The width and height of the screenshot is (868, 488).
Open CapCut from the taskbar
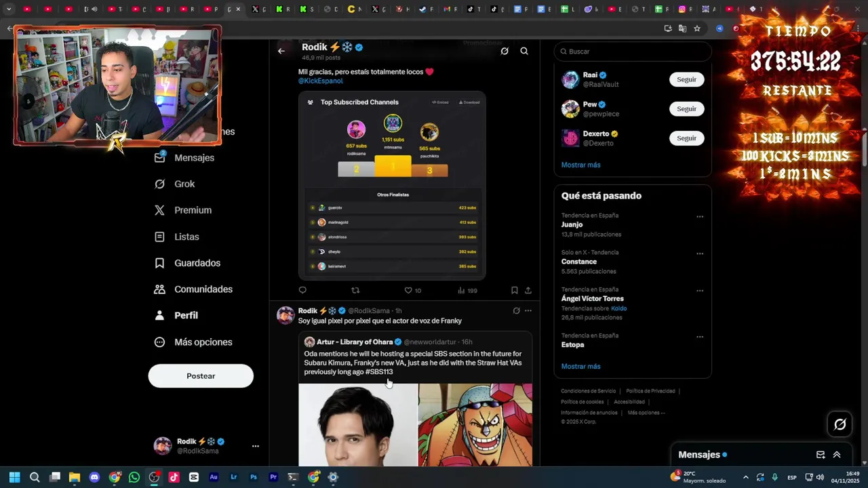click(x=194, y=477)
